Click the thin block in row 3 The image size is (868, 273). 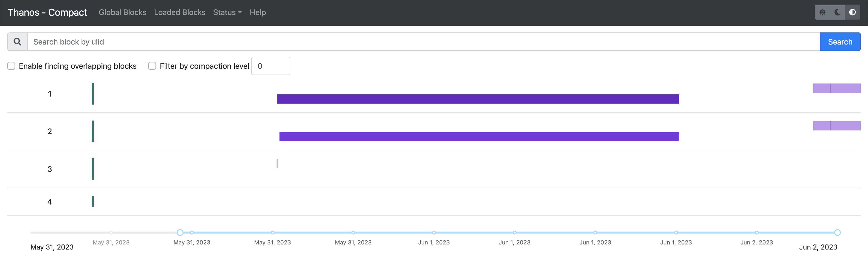[x=277, y=163]
